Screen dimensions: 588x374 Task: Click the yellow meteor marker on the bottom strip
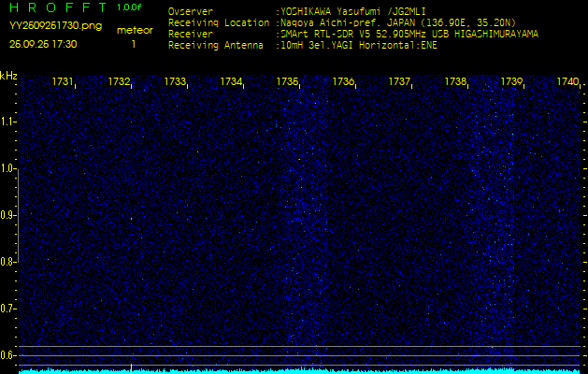(131, 367)
